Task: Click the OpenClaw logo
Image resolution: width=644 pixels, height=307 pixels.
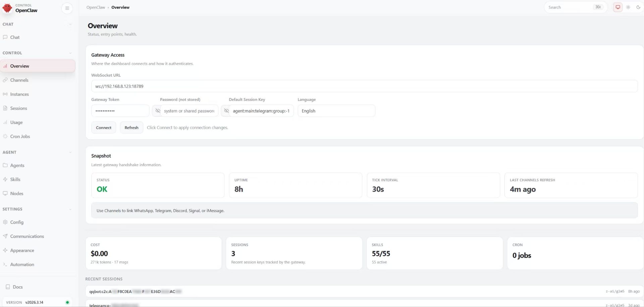Action: pos(7,8)
